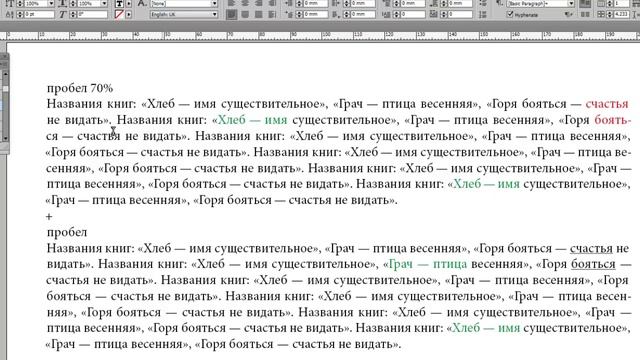Click the Justify Center icon
The image size is (640, 360).
coord(245,15)
